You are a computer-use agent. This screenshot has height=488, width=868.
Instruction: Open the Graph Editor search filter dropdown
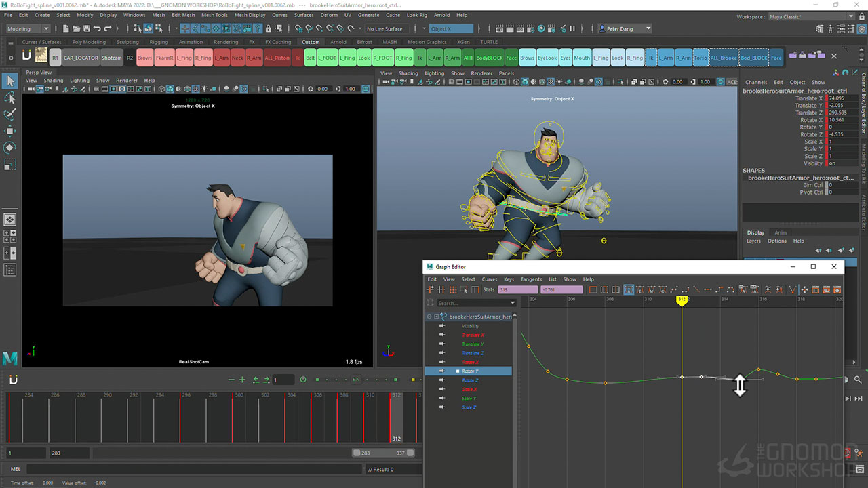[x=512, y=303]
